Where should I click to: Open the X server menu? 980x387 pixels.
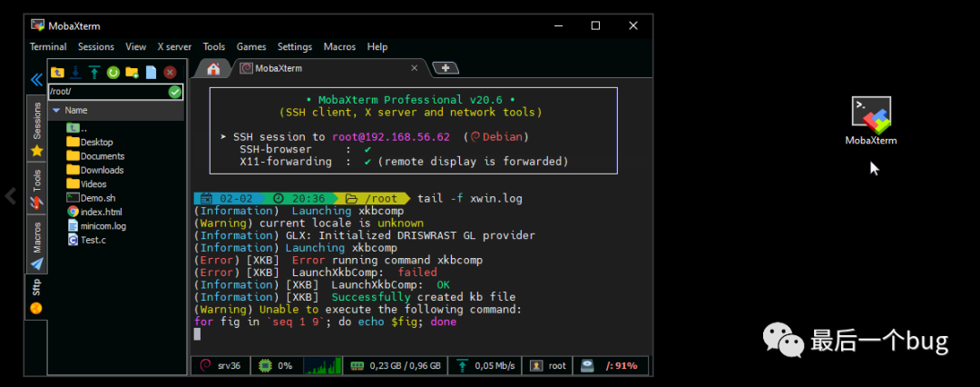tap(174, 46)
